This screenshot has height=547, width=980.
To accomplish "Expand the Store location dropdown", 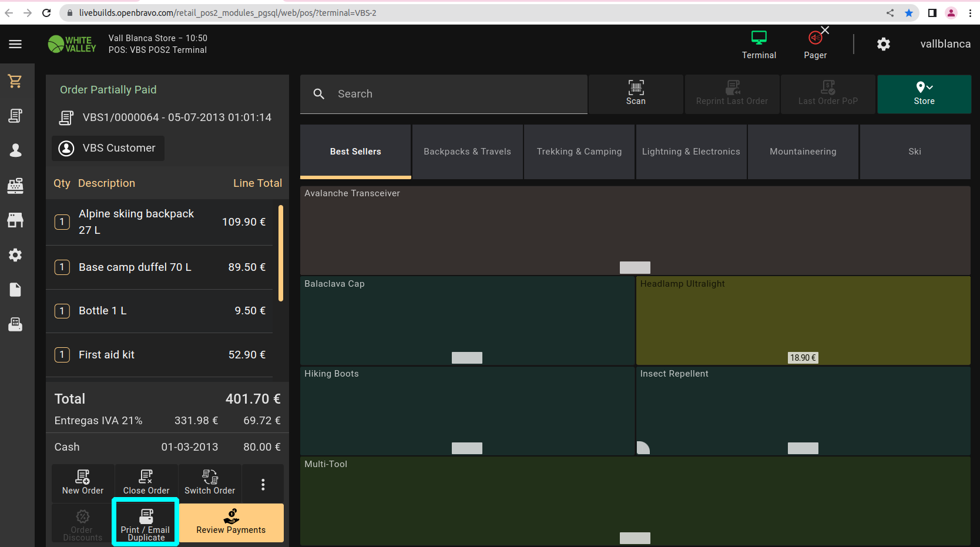I will (x=924, y=93).
